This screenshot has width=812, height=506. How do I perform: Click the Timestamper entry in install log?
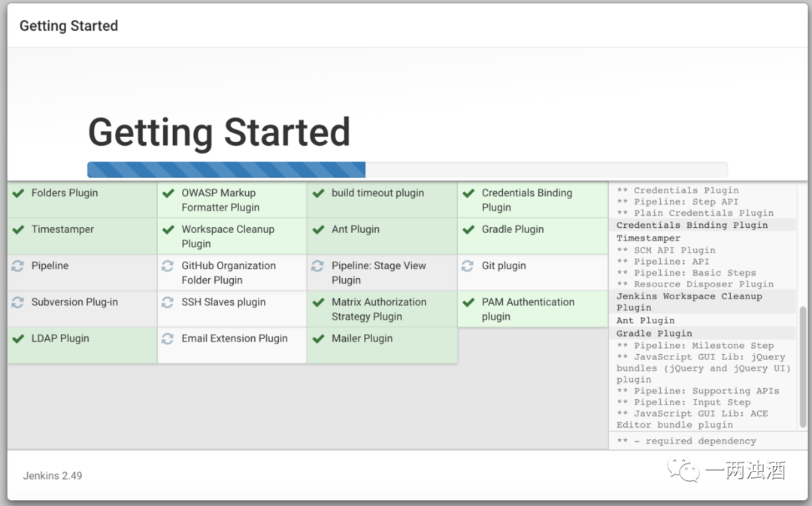[x=648, y=238]
